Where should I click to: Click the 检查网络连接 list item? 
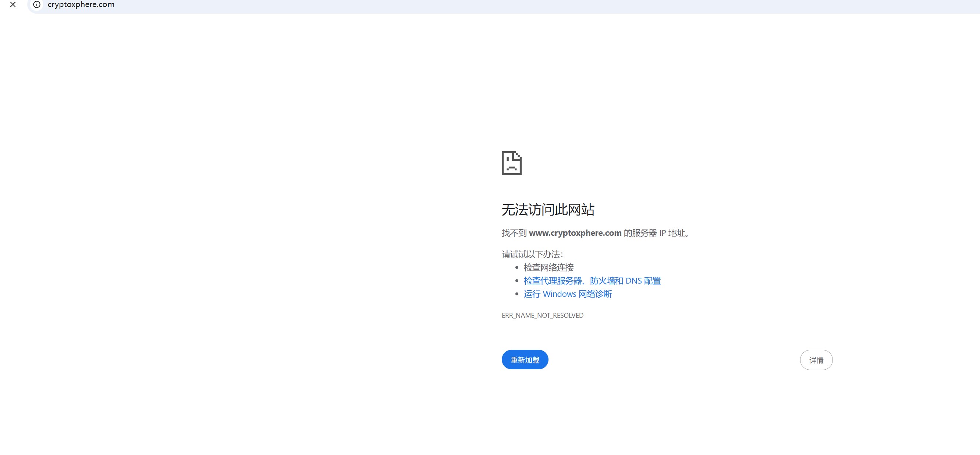[x=548, y=267]
